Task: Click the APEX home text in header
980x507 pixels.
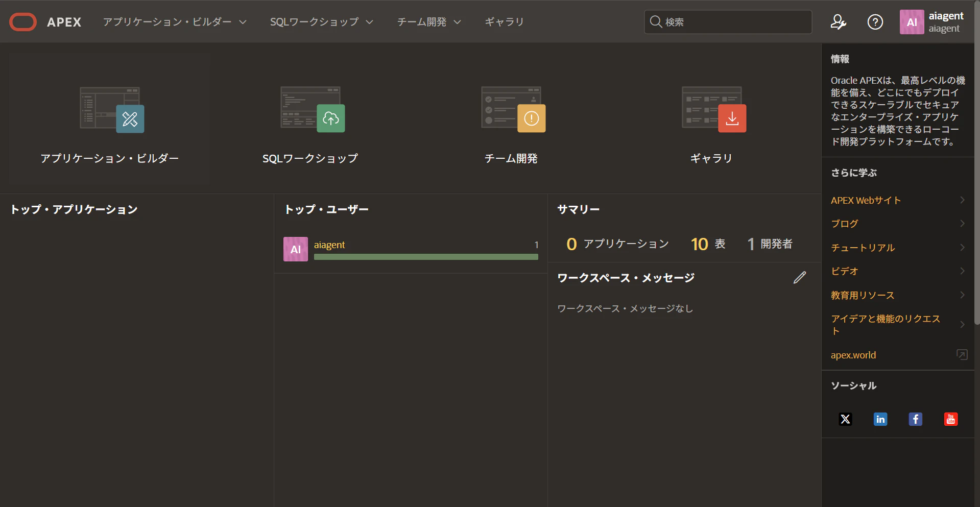Action: [64, 22]
